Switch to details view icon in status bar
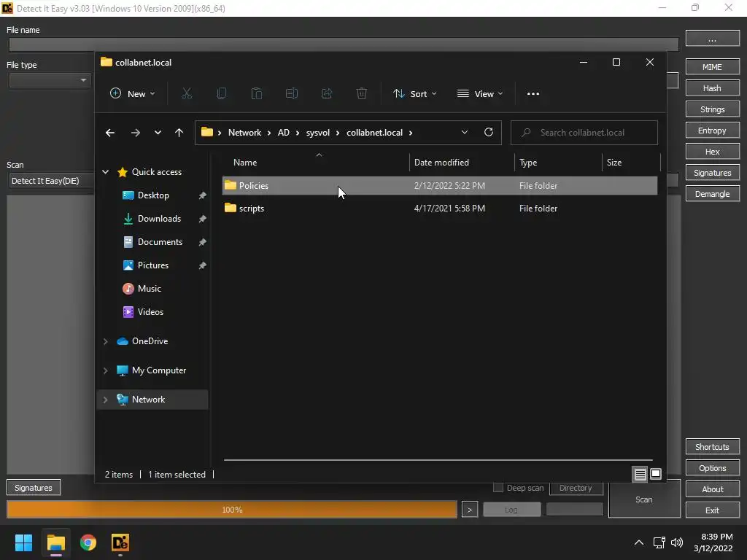Image resolution: width=747 pixels, height=560 pixels. tap(640, 474)
